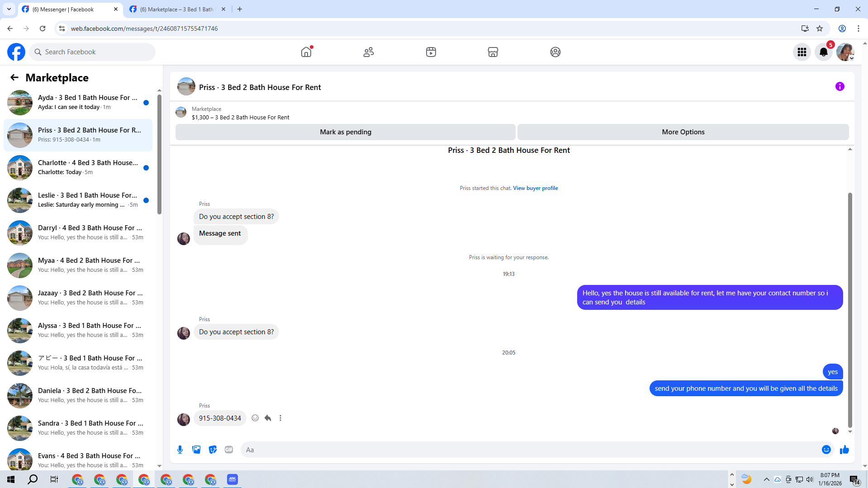Open the Facebook Home icon

[x=306, y=52]
